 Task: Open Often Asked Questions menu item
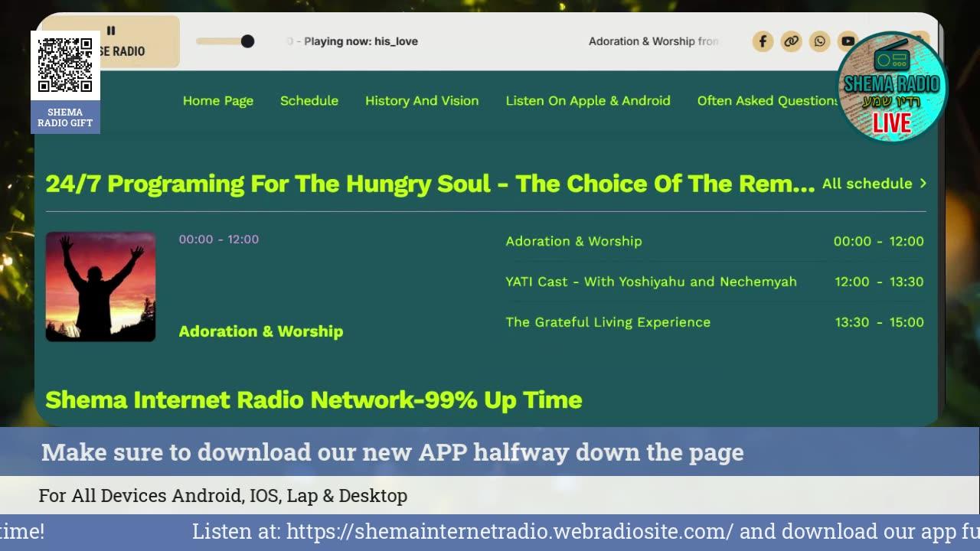click(768, 101)
